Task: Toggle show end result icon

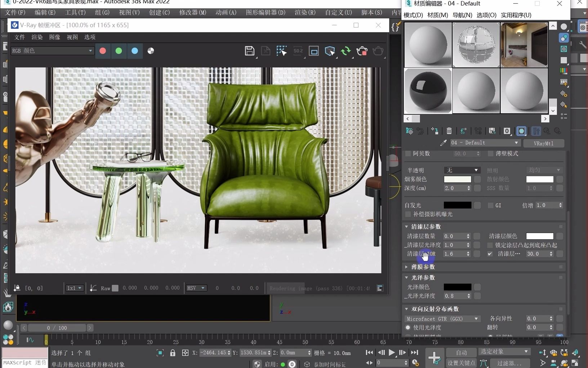Action: pos(536,131)
